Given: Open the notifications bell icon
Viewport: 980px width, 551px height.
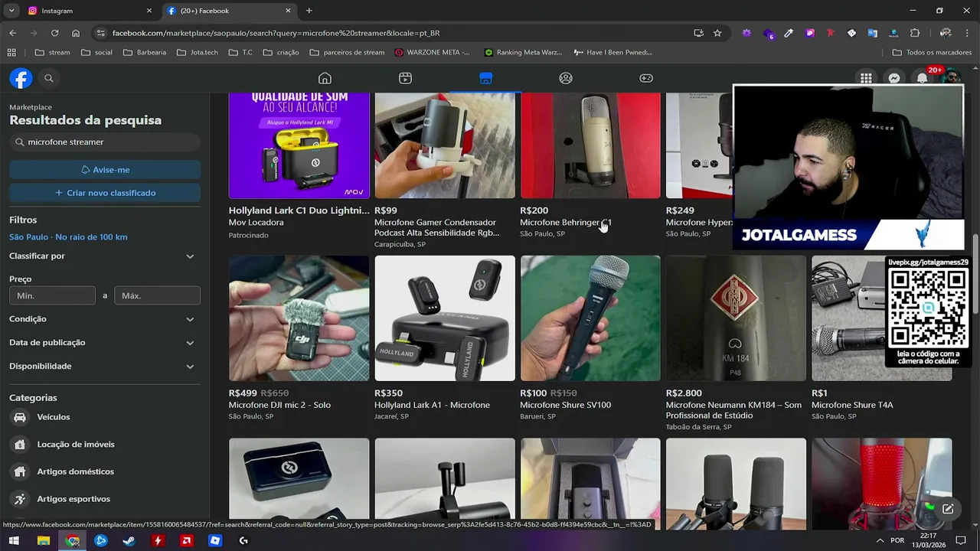Looking at the screenshot, I should point(922,78).
